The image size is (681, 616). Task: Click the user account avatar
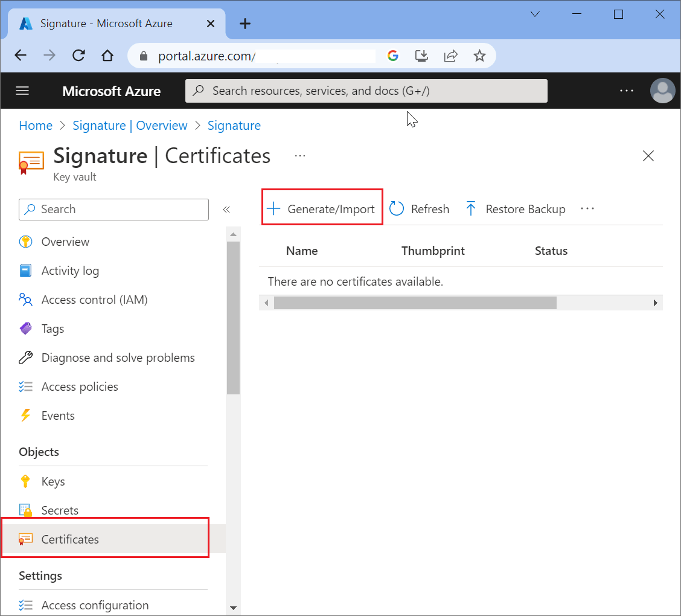[662, 91]
